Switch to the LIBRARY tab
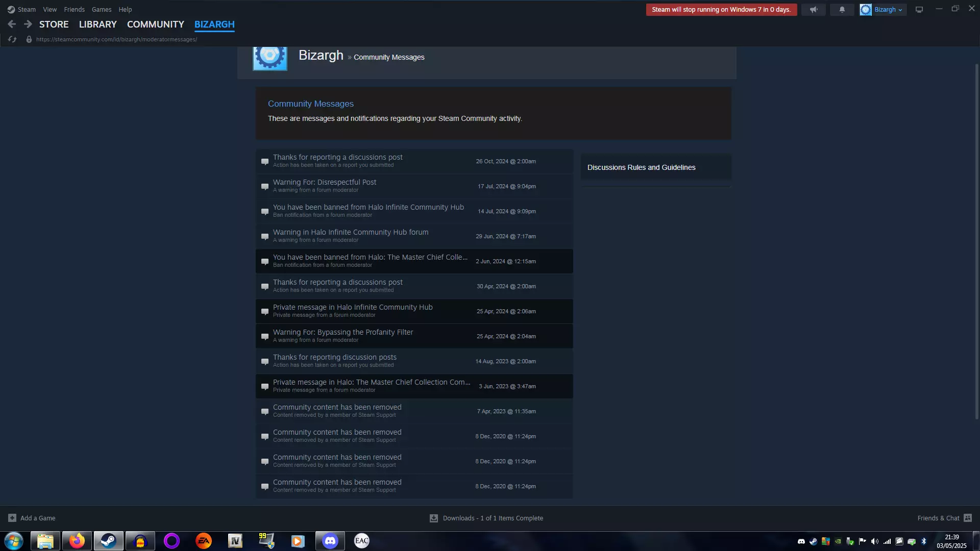This screenshot has width=980, height=551. [97, 24]
